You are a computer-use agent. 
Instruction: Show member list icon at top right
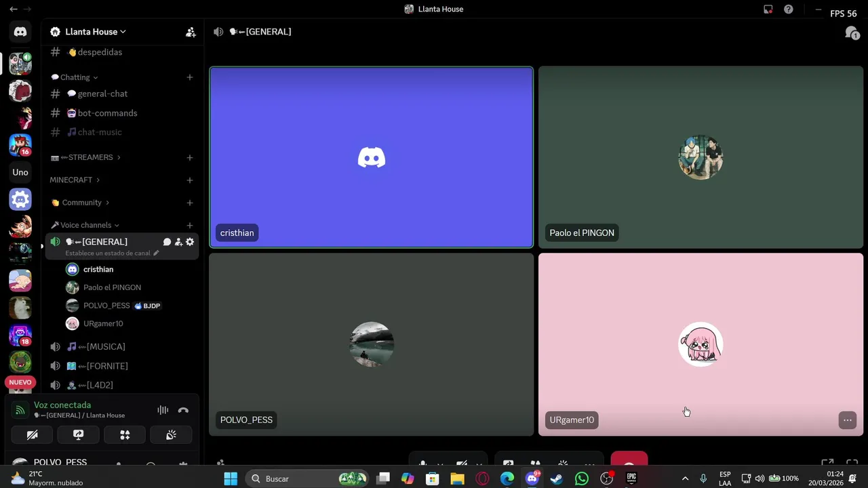(852, 32)
